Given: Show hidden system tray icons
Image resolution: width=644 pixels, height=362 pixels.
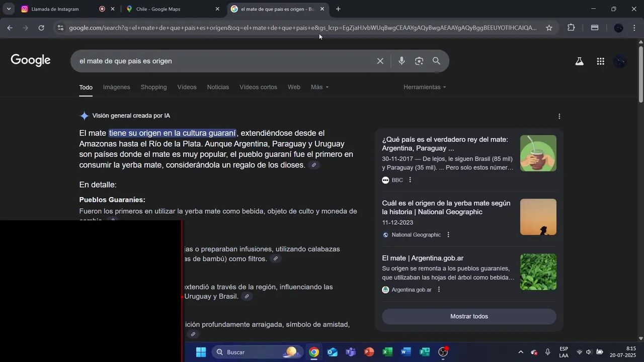Looking at the screenshot, I should pos(521,352).
